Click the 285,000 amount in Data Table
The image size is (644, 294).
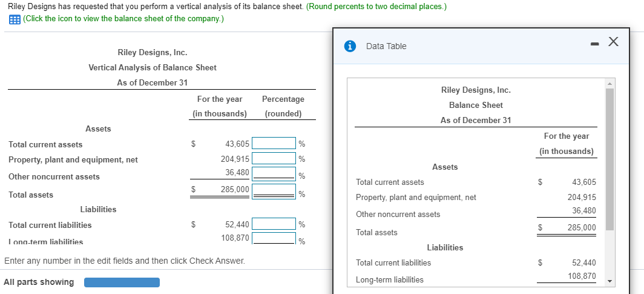pyautogui.click(x=582, y=227)
